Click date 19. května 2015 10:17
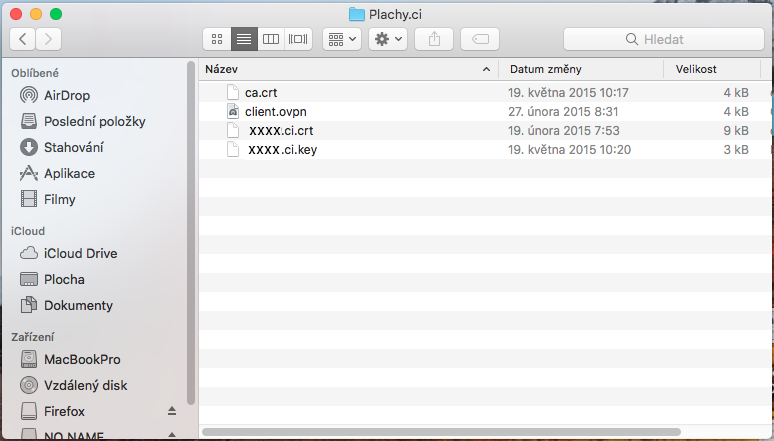 (x=568, y=93)
